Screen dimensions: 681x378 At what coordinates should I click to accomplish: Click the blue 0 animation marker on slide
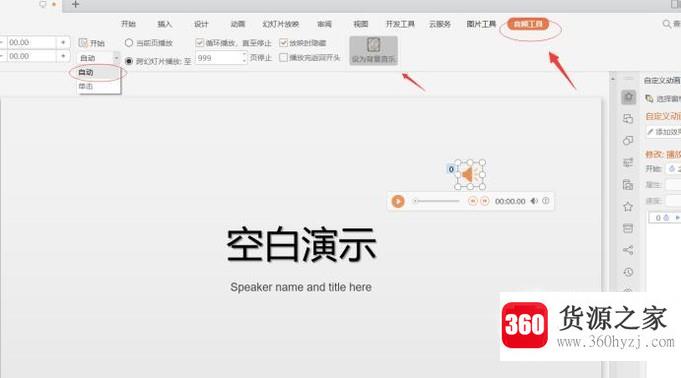[451, 169]
